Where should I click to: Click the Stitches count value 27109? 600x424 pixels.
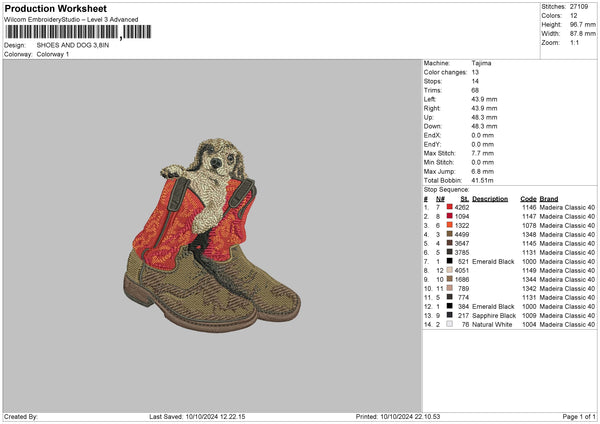[579, 6]
